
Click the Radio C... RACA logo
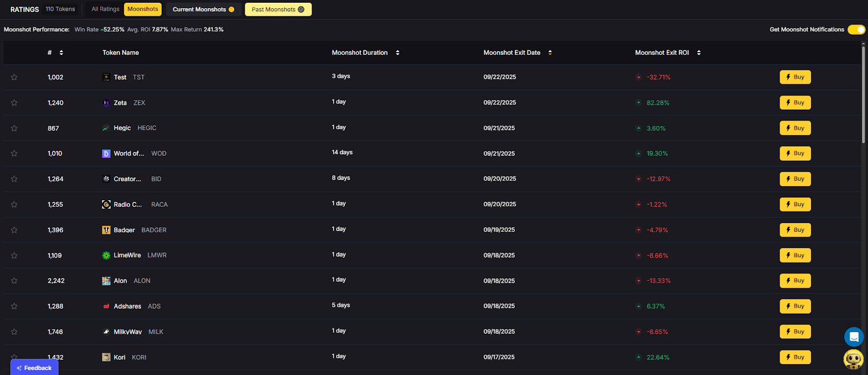tap(106, 205)
